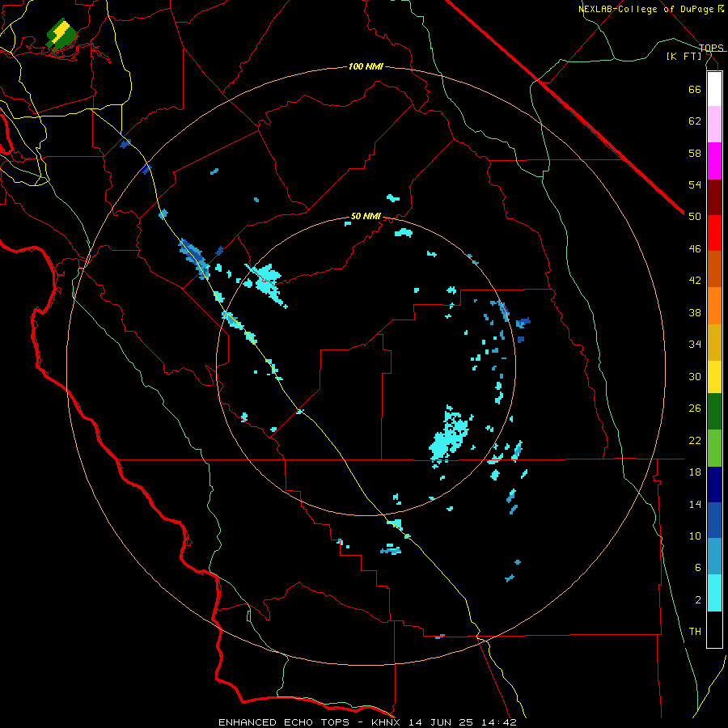Image resolution: width=728 pixels, height=728 pixels.
Task: Click the "TH" threshold label in legend
Action: pyautogui.click(x=695, y=632)
